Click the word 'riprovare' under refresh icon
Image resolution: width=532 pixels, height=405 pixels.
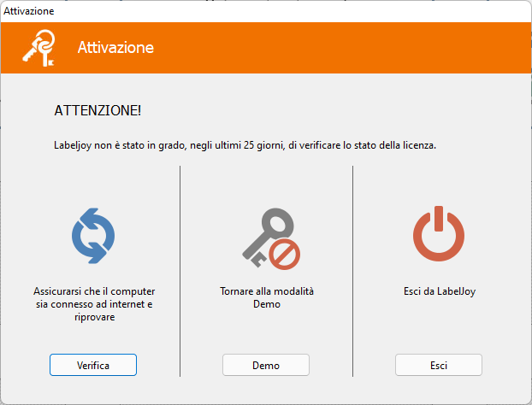click(93, 317)
